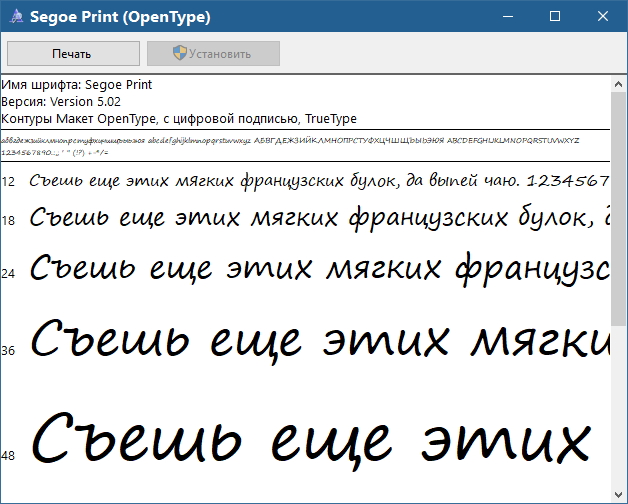Click the 48 point size label
Viewport: 628px width, 504px height.
[8, 456]
